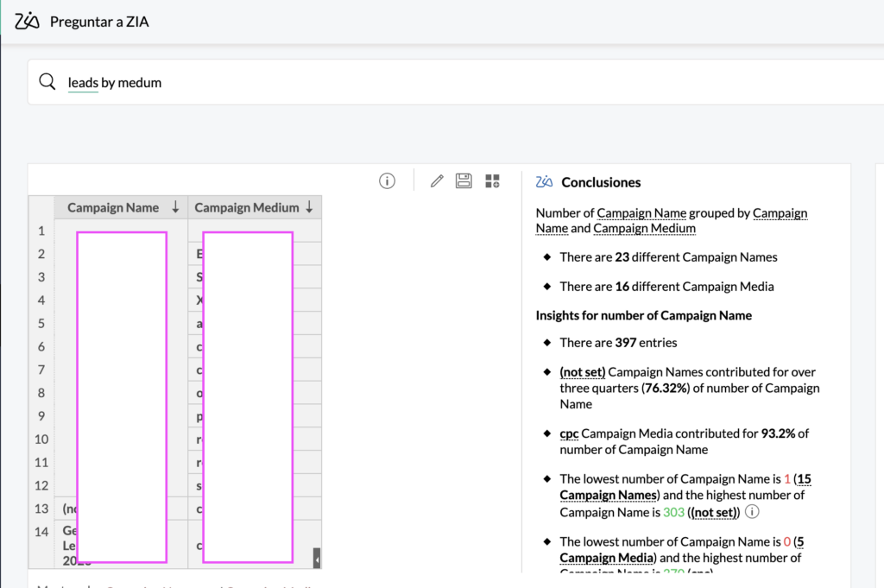884x588 pixels.
Task: Click '16 different Campaign Media' text
Action: click(694, 287)
